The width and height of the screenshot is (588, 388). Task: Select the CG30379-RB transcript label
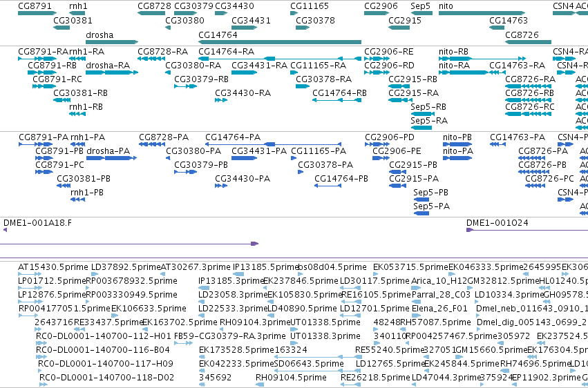pos(201,79)
